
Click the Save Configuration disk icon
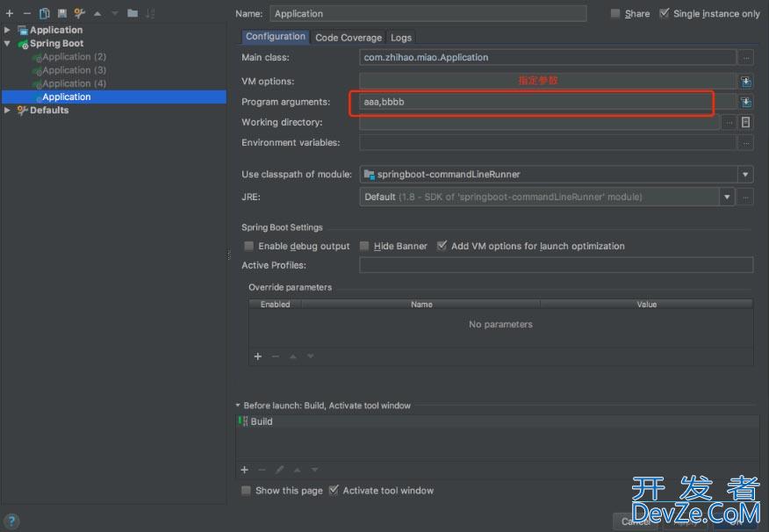[x=61, y=13]
